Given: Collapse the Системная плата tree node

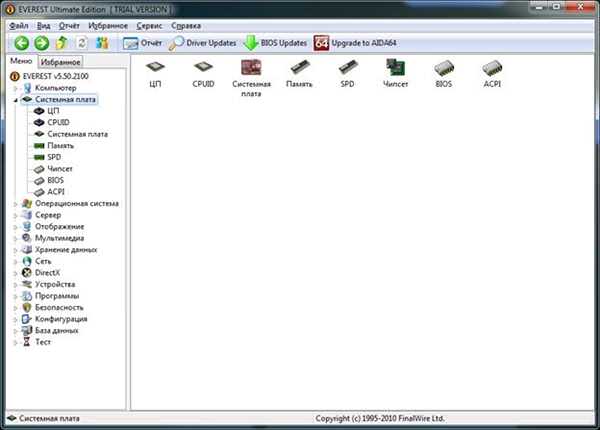Looking at the screenshot, I should [16, 100].
